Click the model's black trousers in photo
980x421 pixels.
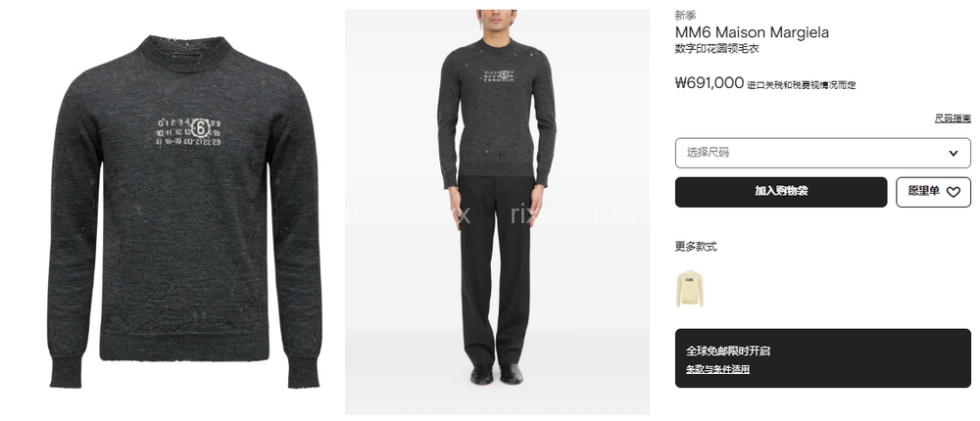pos(497,268)
